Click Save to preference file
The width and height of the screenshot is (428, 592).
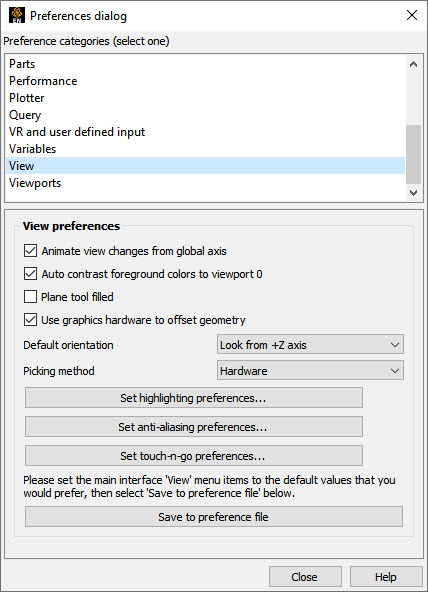(214, 517)
